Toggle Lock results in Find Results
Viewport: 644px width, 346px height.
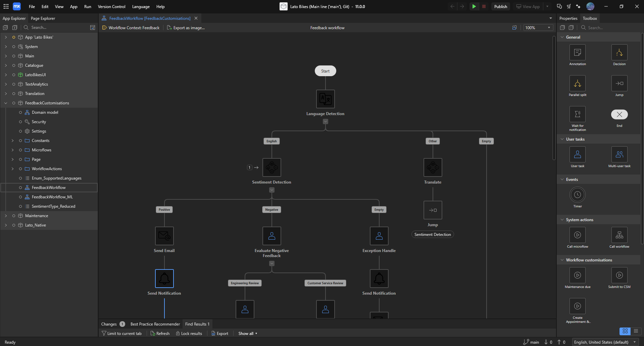[x=189, y=334]
